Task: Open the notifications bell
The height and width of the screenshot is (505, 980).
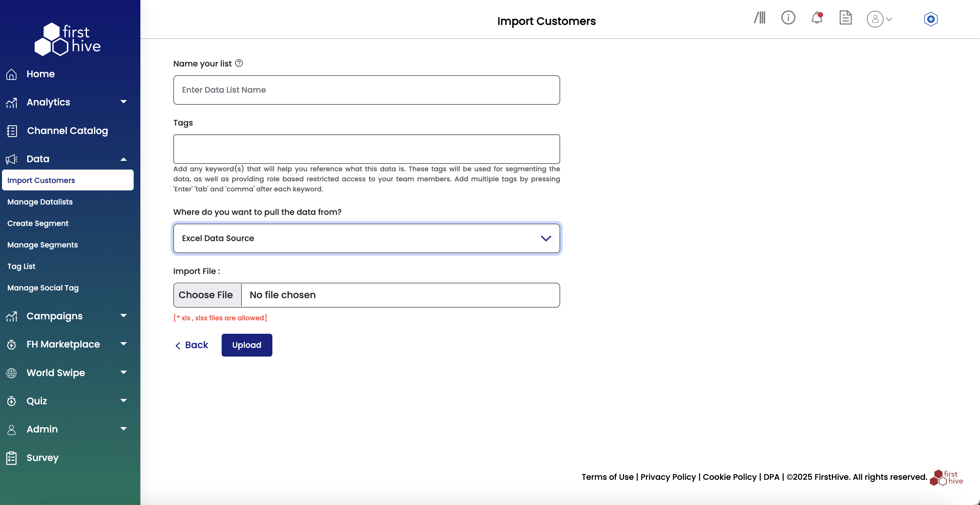Action: [817, 17]
